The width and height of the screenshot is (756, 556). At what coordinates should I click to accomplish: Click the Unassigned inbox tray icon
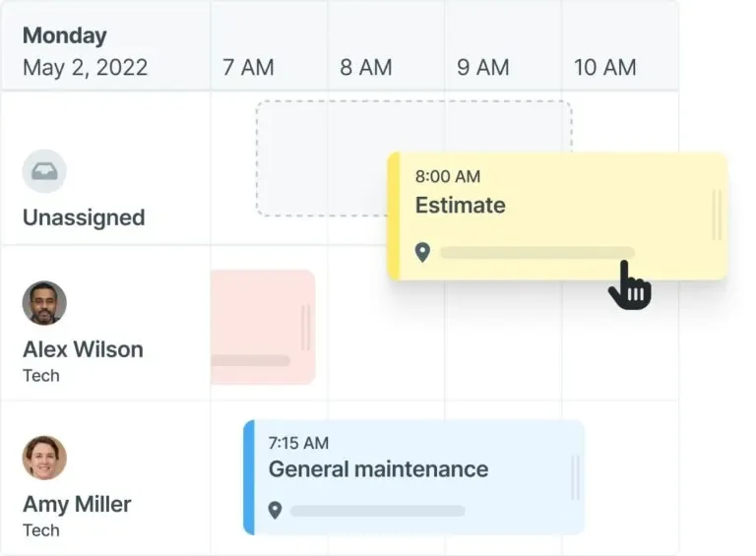[x=44, y=171]
